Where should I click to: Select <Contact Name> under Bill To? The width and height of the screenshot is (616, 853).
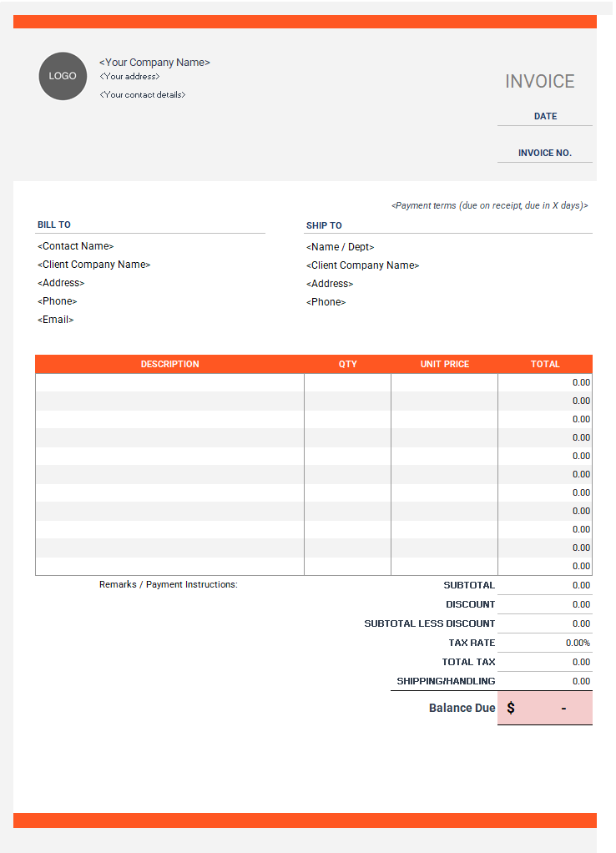tap(76, 246)
